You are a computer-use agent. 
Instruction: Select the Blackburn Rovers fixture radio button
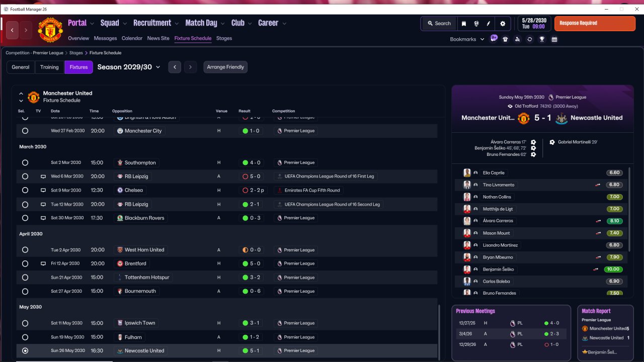pyautogui.click(x=25, y=218)
